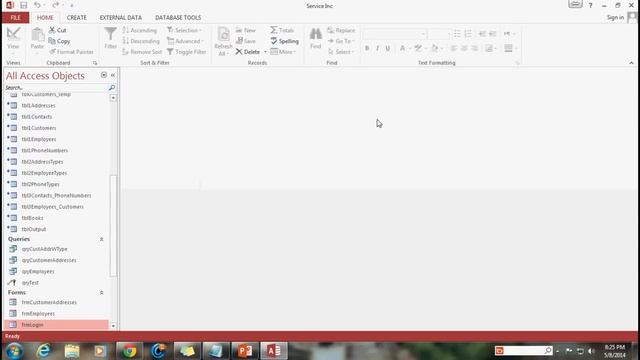The image size is (640, 360).
Task: Click the Format Painter brush
Action: click(x=71, y=52)
